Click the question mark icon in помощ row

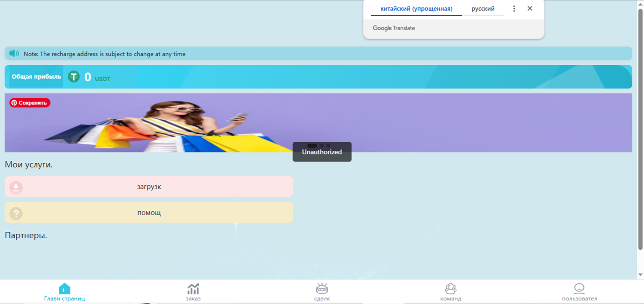pos(16,213)
